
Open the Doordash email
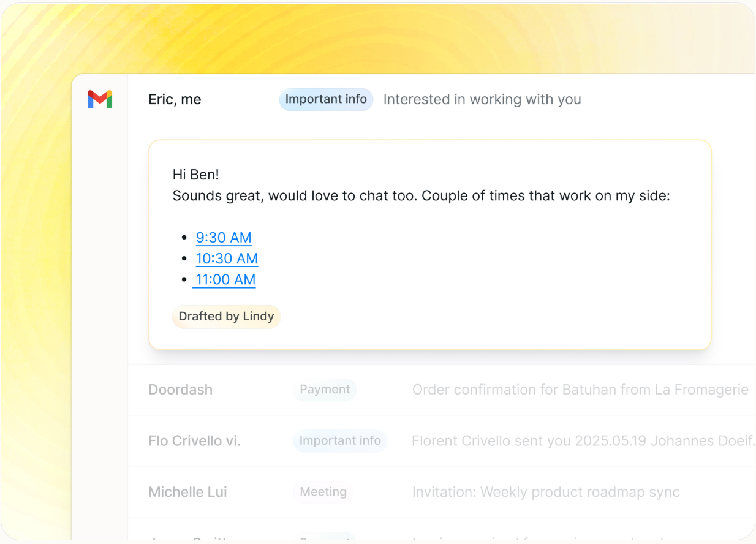click(181, 390)
